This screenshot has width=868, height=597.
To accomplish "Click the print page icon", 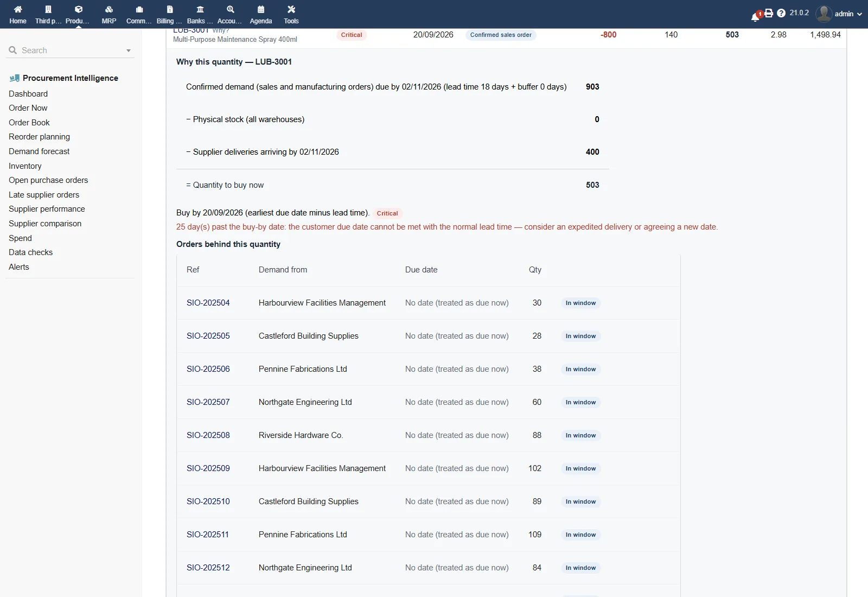I will 769,13.
